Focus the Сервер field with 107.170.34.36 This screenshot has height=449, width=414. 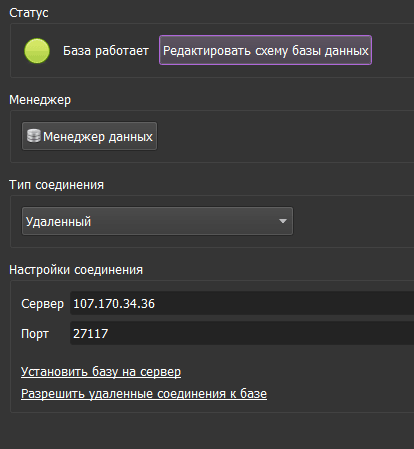(x=242, y=303)
